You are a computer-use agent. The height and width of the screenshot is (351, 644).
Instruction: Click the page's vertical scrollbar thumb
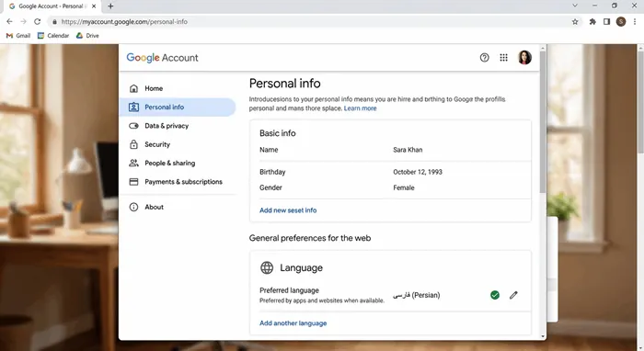click(x=543, y=121)
